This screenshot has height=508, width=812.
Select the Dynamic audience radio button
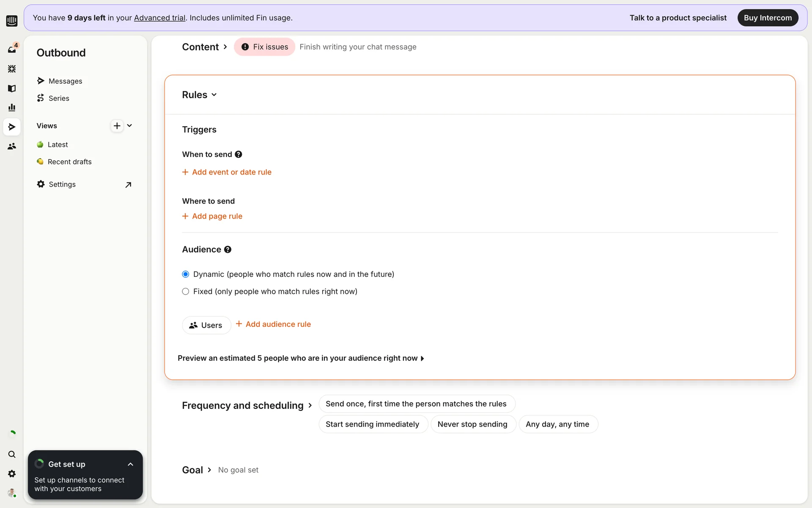click(x=185, y=274)
